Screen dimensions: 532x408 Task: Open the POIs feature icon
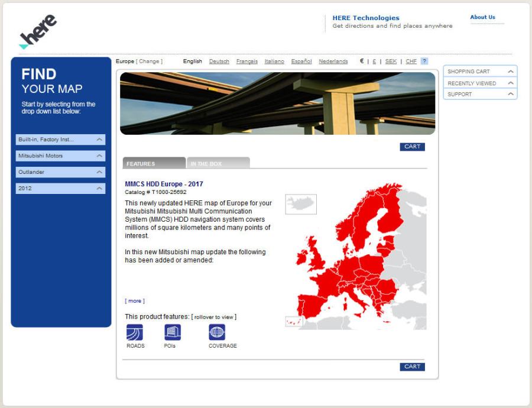(x=173, y=332)
